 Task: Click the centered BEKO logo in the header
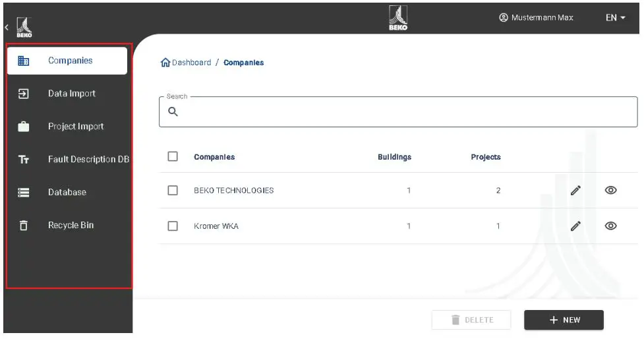click(x=398, y=18)
